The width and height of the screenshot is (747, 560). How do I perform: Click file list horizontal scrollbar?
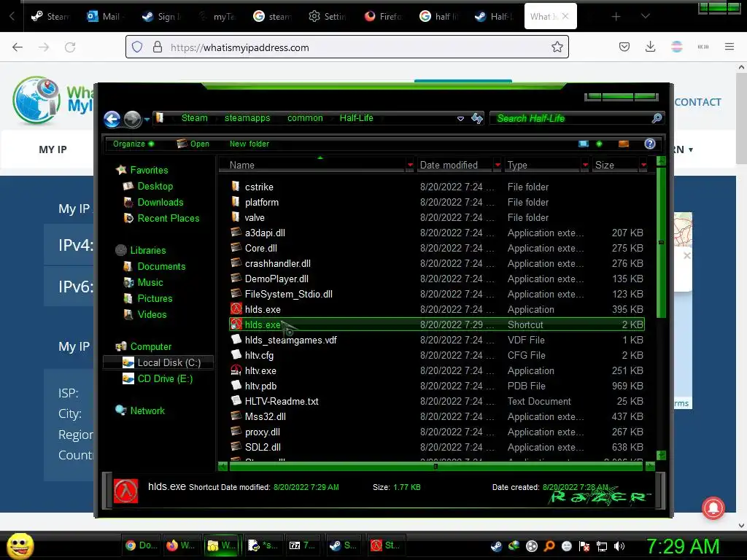[x=435, y=467]
